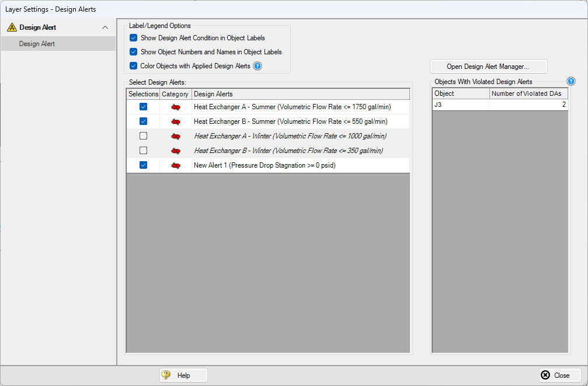Click the Category column header
The width and height of the screenshot is (588, 386).
(x=176, y=94)
